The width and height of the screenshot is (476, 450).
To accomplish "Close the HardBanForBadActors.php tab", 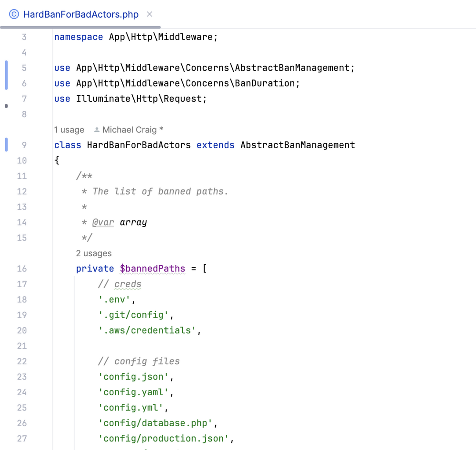I will [x=149, y=14].
